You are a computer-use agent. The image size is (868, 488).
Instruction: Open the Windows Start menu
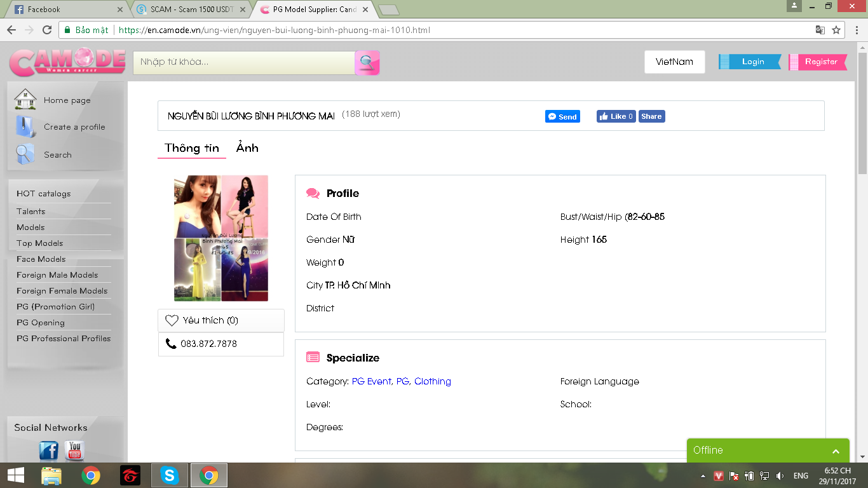15,475
